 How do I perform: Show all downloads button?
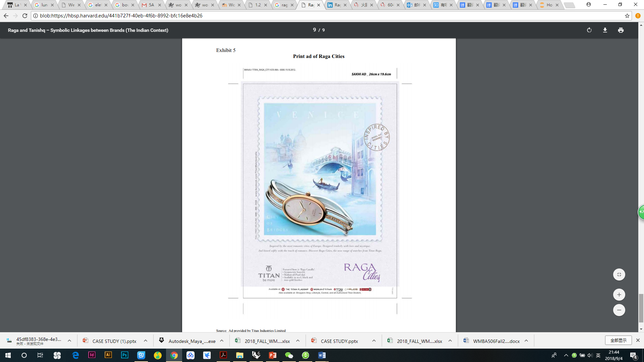pyautogui.click(x=618, y=340)
